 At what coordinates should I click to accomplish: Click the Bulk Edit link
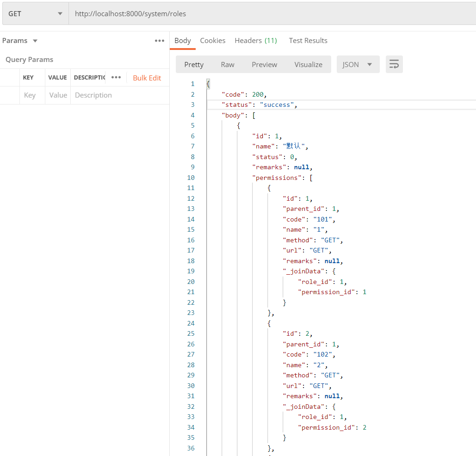click(147, 77)
